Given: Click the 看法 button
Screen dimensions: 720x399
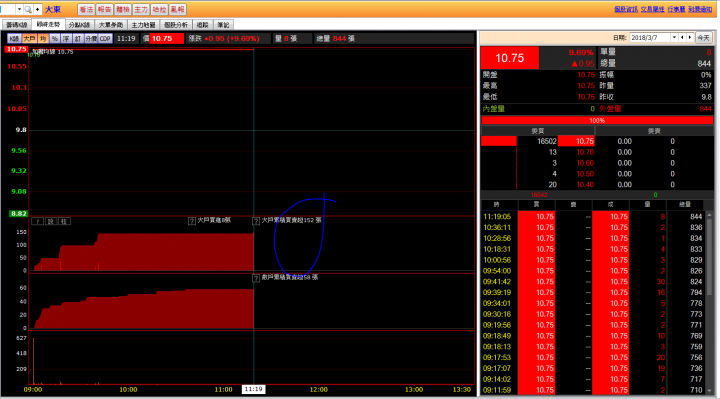Looking at the screenshot, I should pos(86,9).
